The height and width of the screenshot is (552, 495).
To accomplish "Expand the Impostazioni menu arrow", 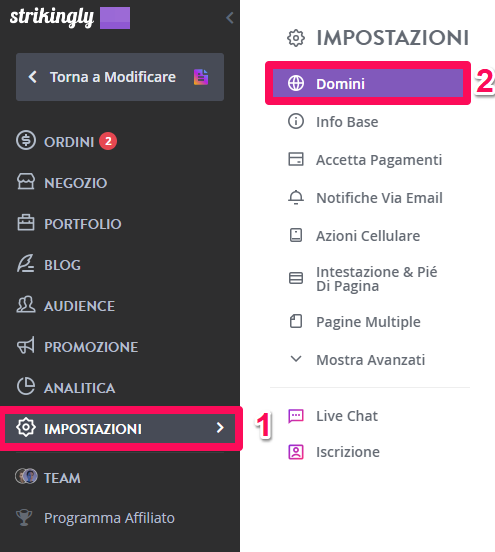I will click(x=220, y=428).
